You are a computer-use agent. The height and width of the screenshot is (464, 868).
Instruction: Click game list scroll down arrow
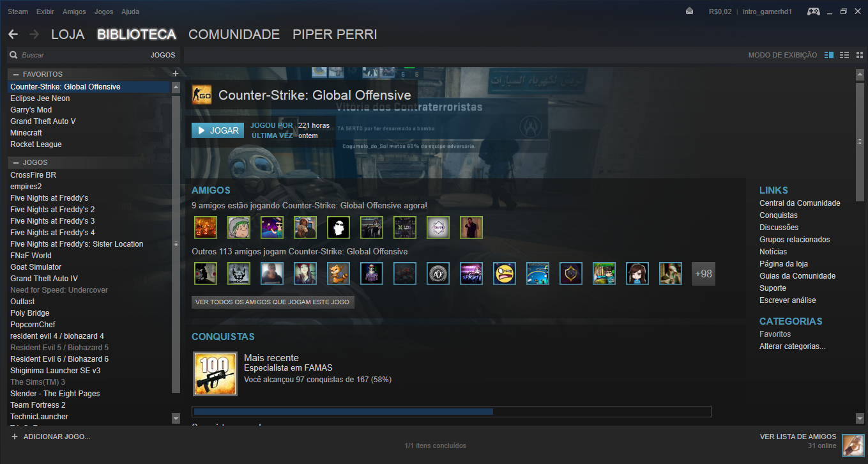point(176,418)
